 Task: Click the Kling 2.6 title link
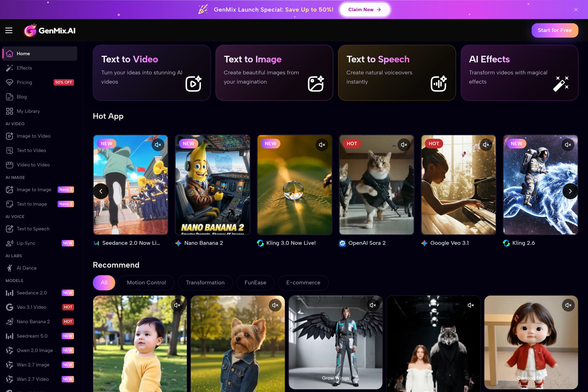(524, 243)
